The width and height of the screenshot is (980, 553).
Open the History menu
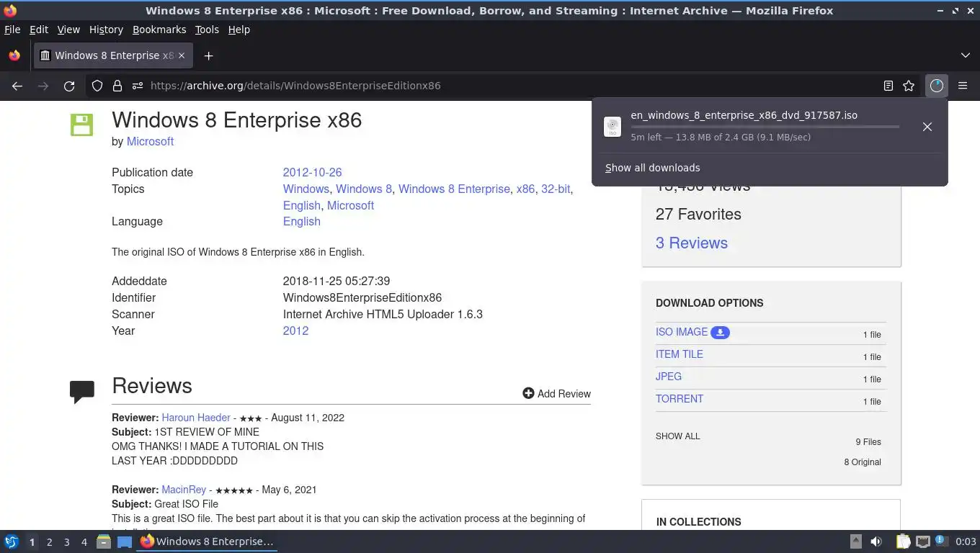(x=106, y=30)
